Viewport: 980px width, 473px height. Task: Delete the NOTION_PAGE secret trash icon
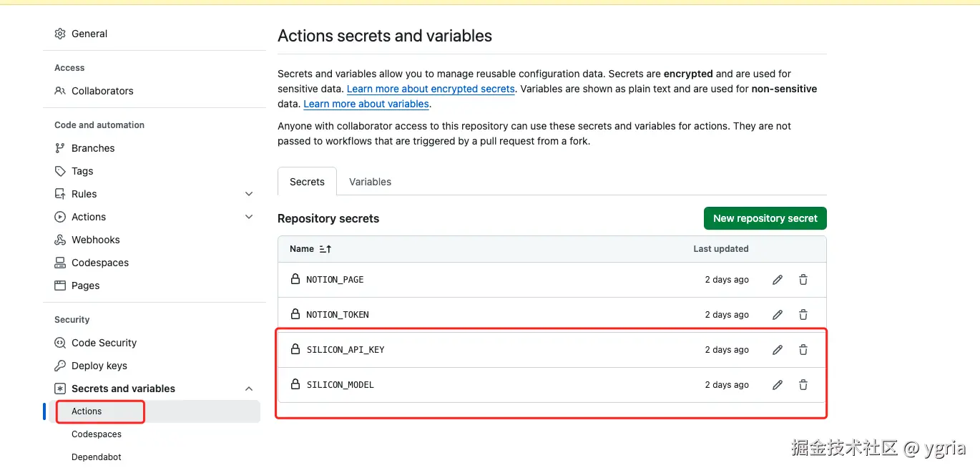[803, 280]
